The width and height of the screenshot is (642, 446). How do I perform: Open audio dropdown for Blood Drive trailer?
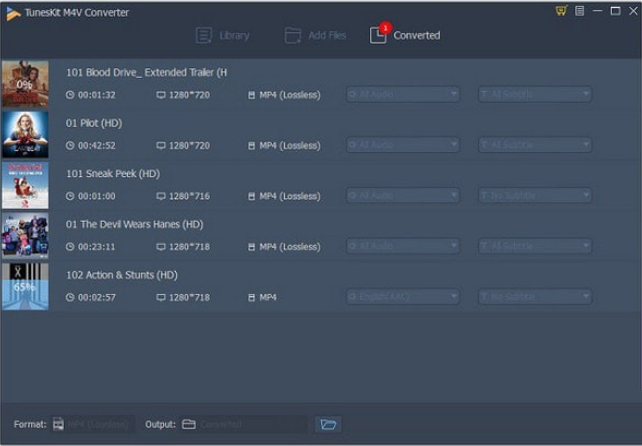(402, 95)
